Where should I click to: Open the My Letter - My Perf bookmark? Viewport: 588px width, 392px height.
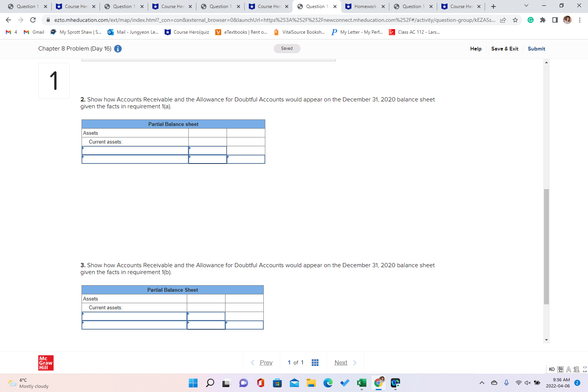(x=358, y=32)
